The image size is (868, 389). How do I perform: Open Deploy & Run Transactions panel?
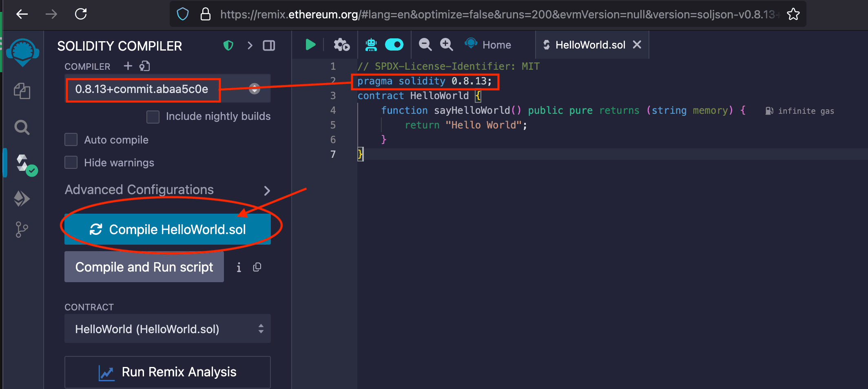[x=22, y=199]
